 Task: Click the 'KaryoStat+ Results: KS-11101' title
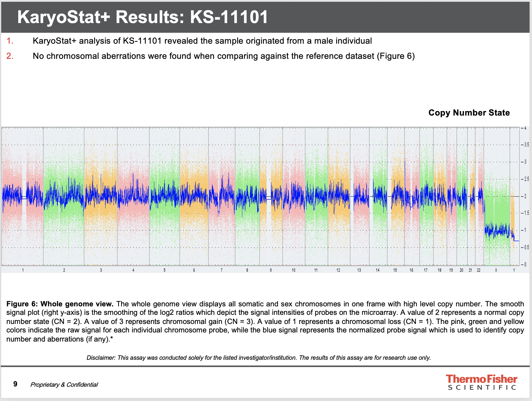coord(142,17)
